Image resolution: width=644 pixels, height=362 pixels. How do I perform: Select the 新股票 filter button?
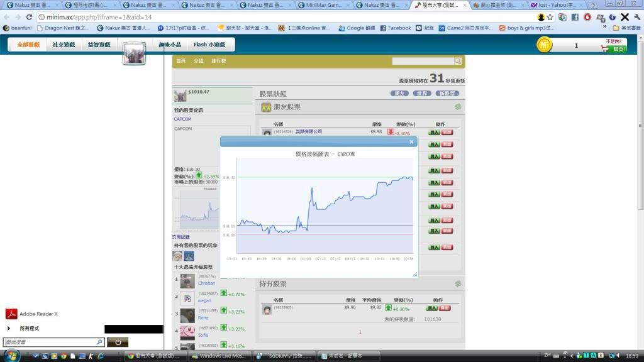447,93
